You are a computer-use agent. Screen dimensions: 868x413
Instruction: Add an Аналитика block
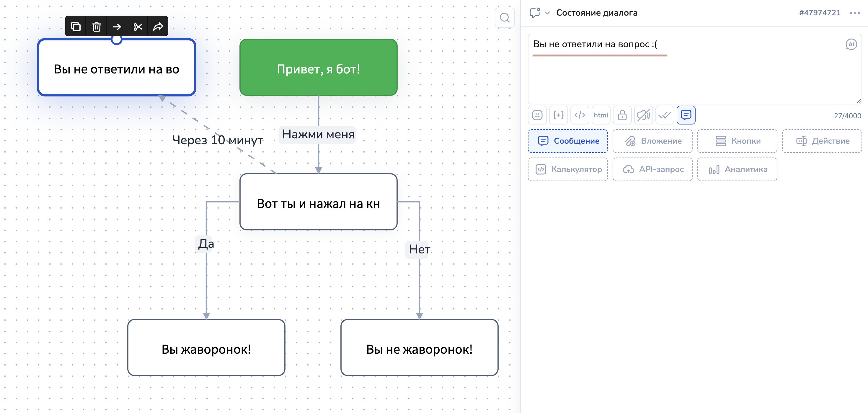[737, 169]
